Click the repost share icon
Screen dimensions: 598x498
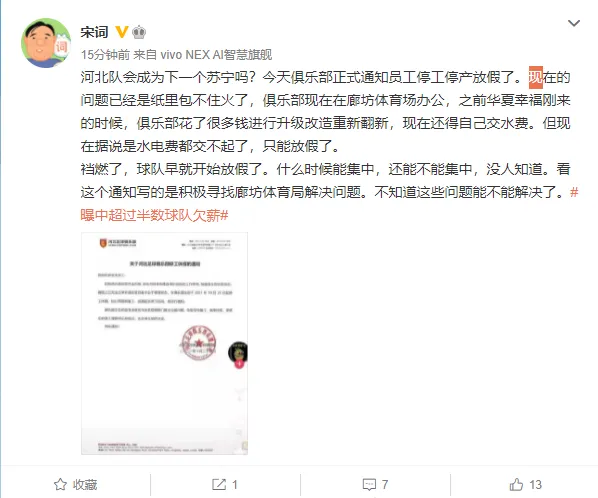tap(219, 485)
